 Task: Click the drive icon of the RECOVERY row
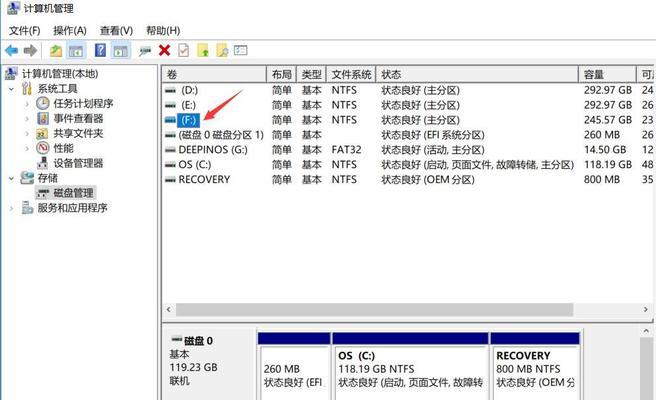170,179
